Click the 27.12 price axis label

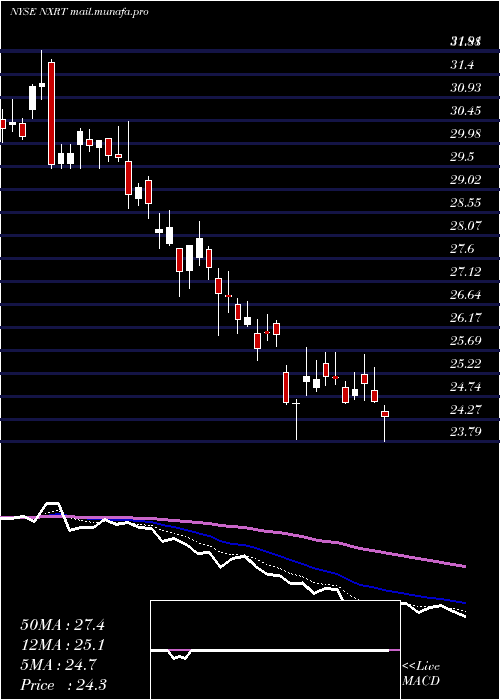click(466, 272)
